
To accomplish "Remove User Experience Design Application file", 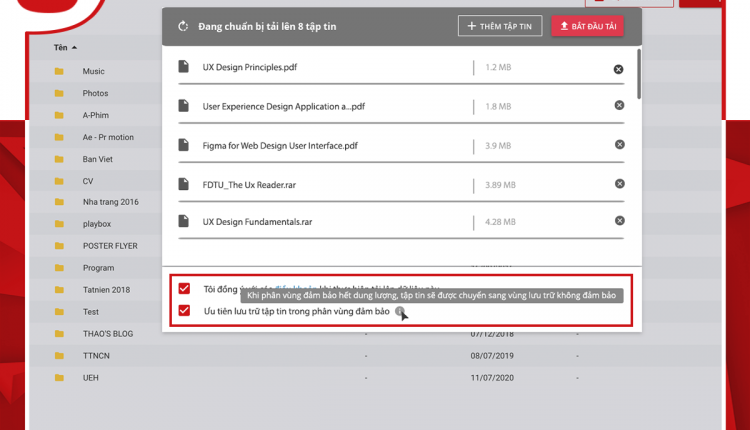I will [x=619, y=105].
